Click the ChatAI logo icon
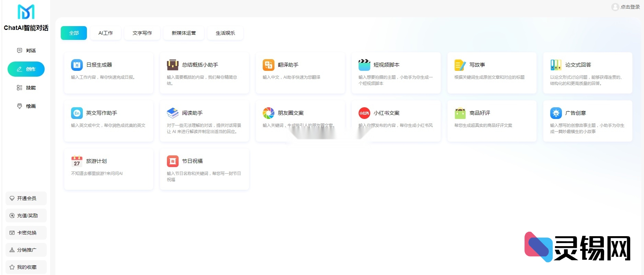 point(26,12)
